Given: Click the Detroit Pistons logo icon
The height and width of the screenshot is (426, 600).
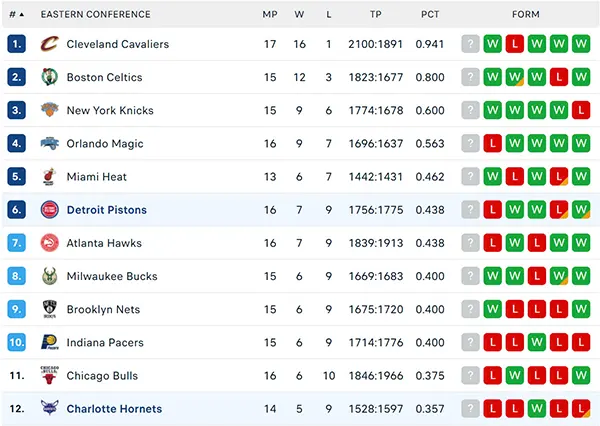Looking at the screenshot, I should click(50, 210).
